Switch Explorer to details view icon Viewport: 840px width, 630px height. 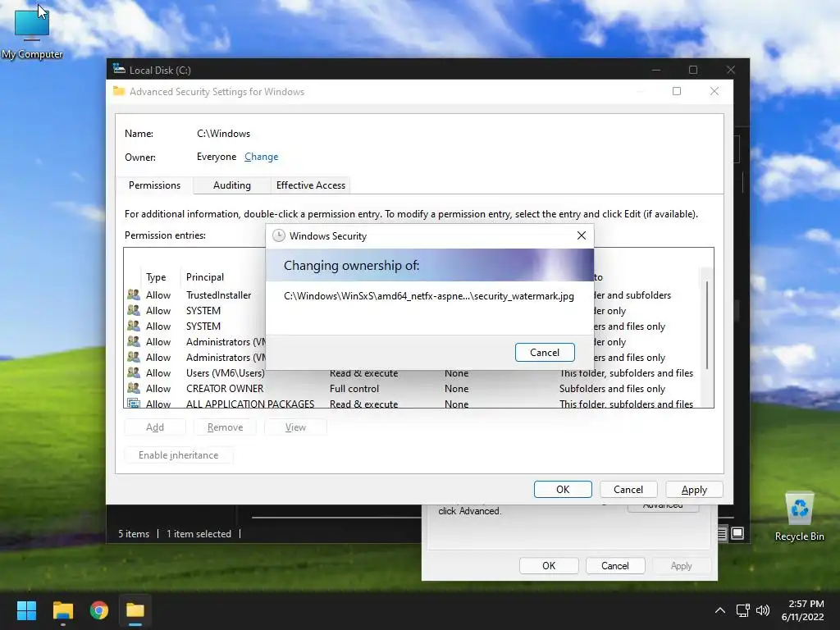click(x=722, y=533)
